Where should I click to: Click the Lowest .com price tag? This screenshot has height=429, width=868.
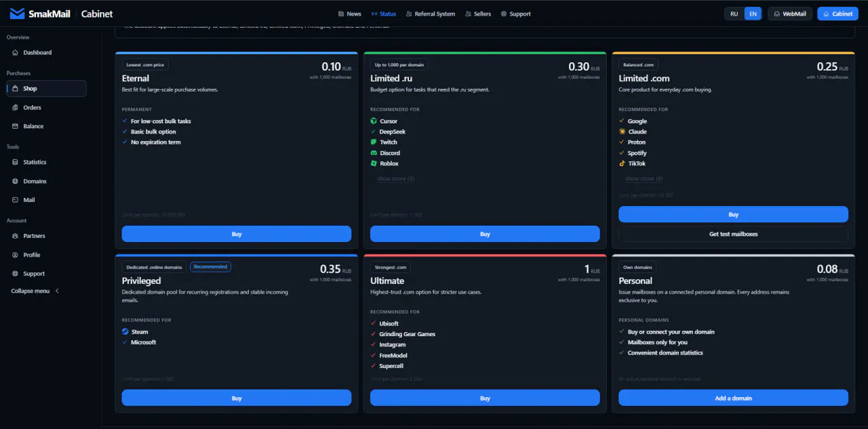click(145, 64)
